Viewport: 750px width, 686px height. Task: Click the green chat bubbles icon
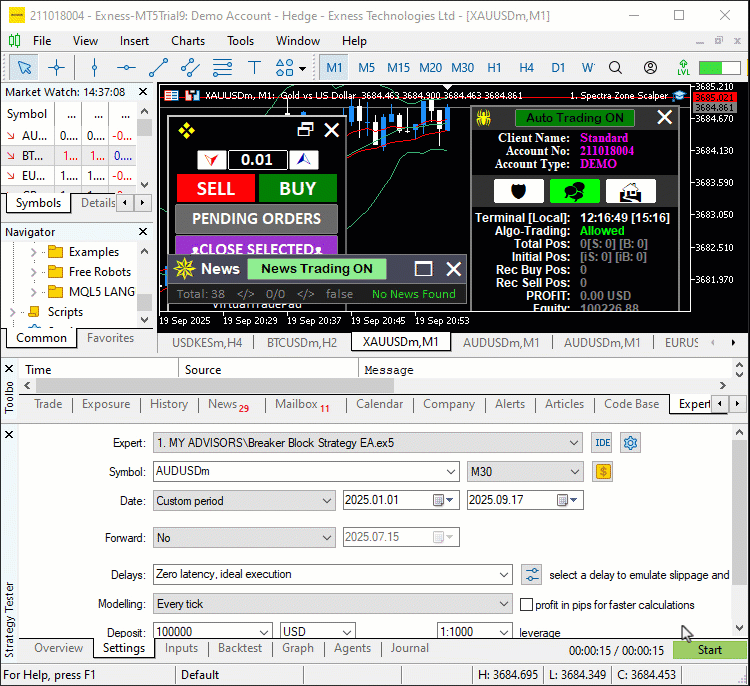574,191
